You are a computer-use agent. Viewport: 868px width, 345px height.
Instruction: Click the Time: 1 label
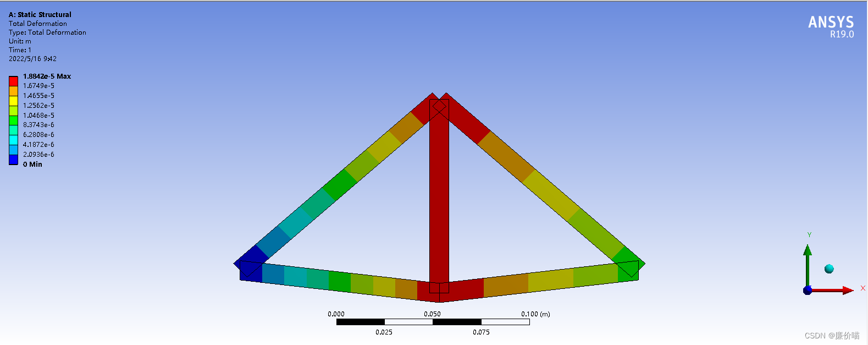20,50
